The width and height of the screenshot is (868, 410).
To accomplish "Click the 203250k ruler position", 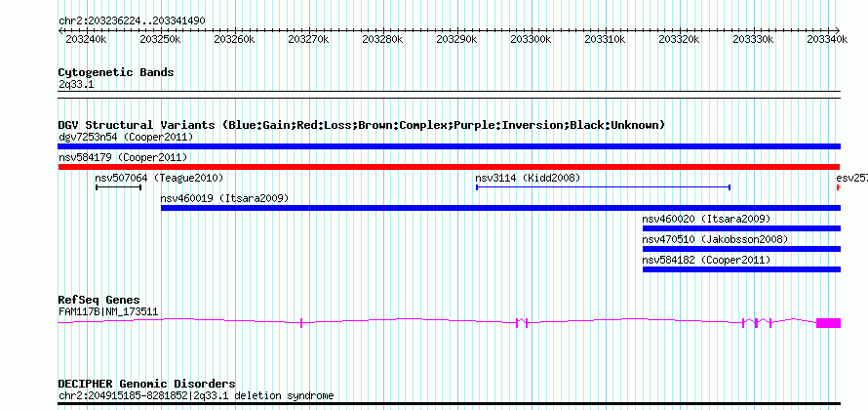I will click(x=160, y=39).
